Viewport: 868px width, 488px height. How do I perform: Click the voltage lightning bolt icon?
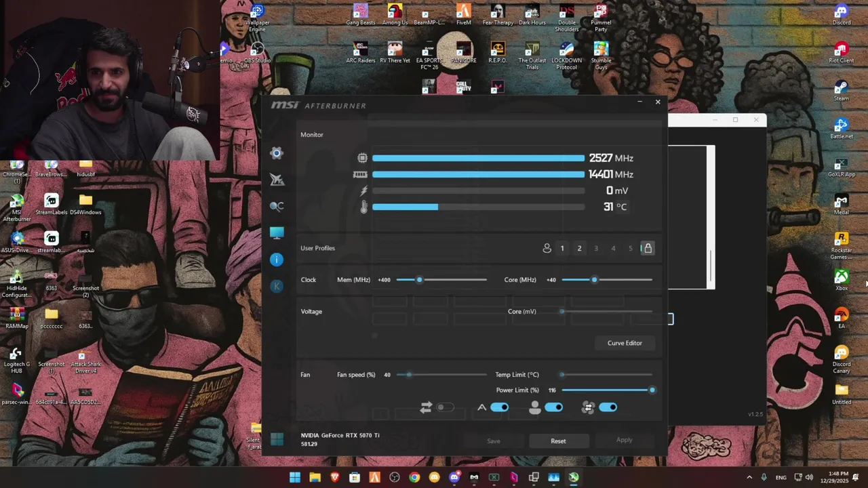click(363, 191)
